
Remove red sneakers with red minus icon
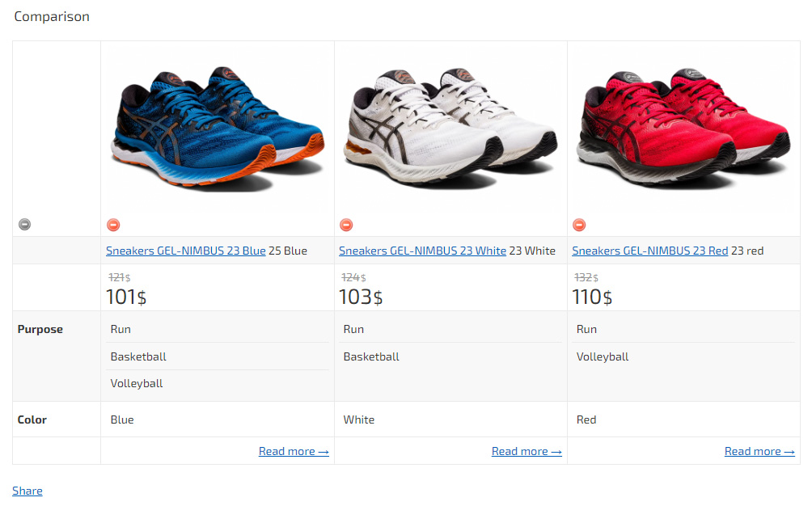point(579,225)
